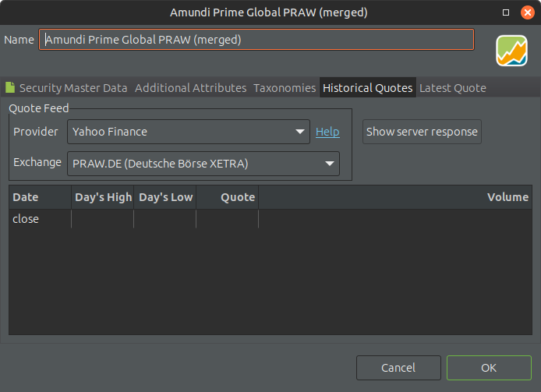Viewport: 541px width, 392px height.
Task: Sort by the Date column header
Action: 40,197
